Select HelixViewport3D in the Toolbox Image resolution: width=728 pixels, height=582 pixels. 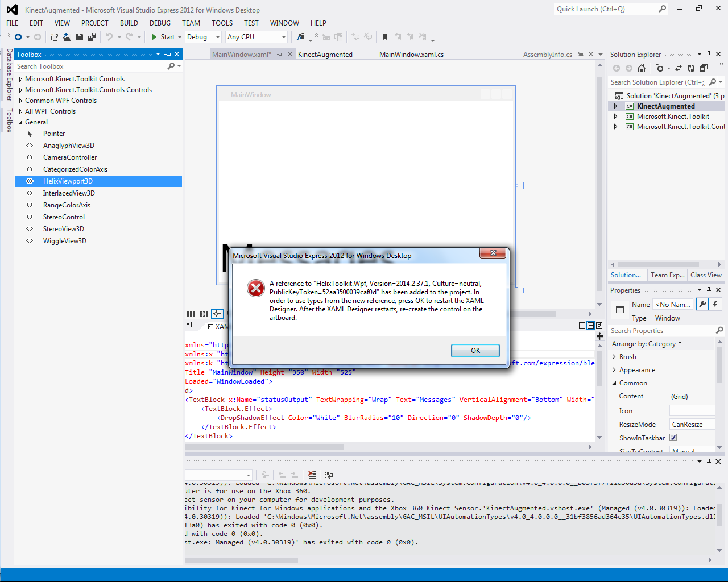point(99,181)
